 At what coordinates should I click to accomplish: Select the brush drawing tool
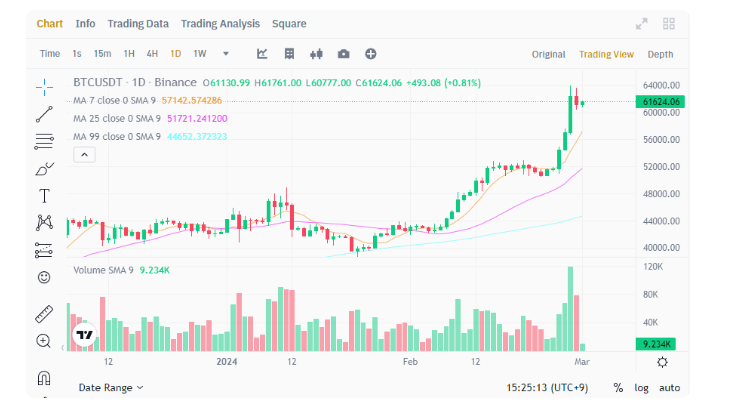(x=44, y=169)
